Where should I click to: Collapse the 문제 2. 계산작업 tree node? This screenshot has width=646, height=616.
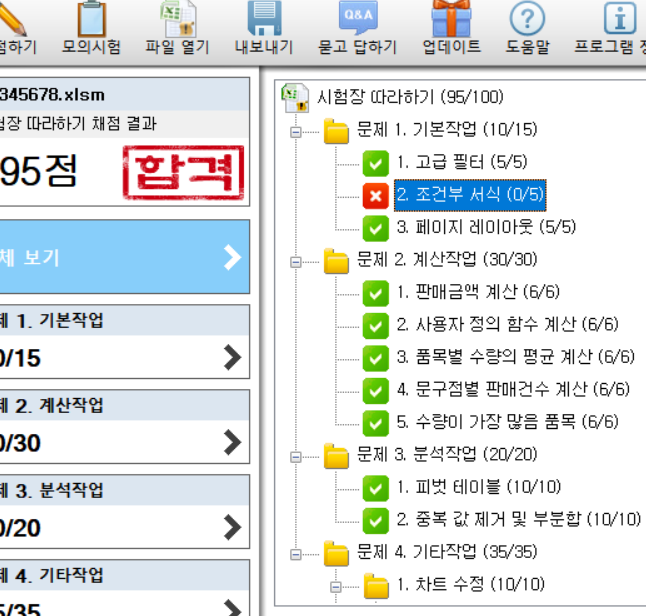[x=295, y=261]
